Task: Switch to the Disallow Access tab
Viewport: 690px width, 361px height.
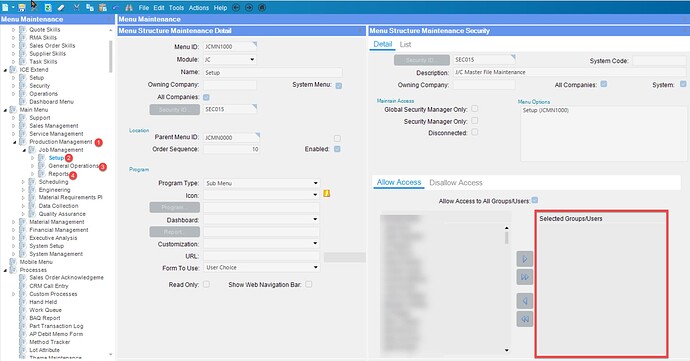Action: coord(455,183)
